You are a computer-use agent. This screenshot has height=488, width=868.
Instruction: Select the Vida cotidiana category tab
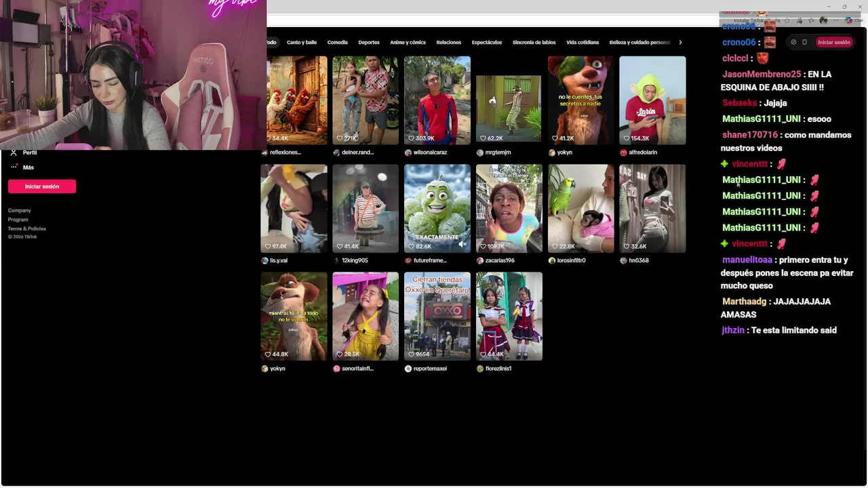point(582,42)
